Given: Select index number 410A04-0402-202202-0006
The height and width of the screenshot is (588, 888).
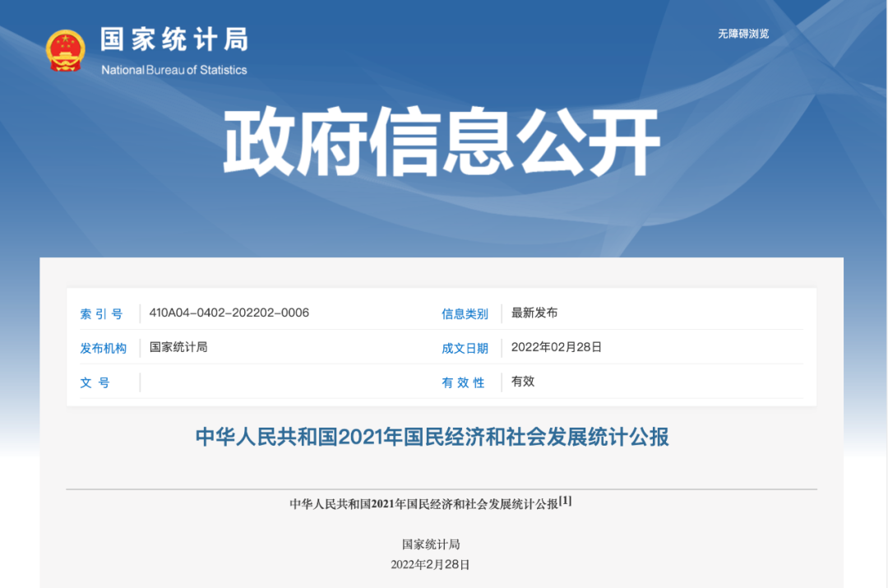Looking at the screenshot, I should [229, 313].
